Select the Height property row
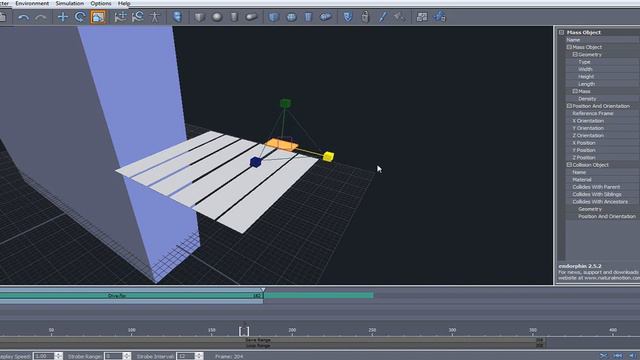Image resolution: width=640 pixels, height=360 pixels. (x=602, y=77)
